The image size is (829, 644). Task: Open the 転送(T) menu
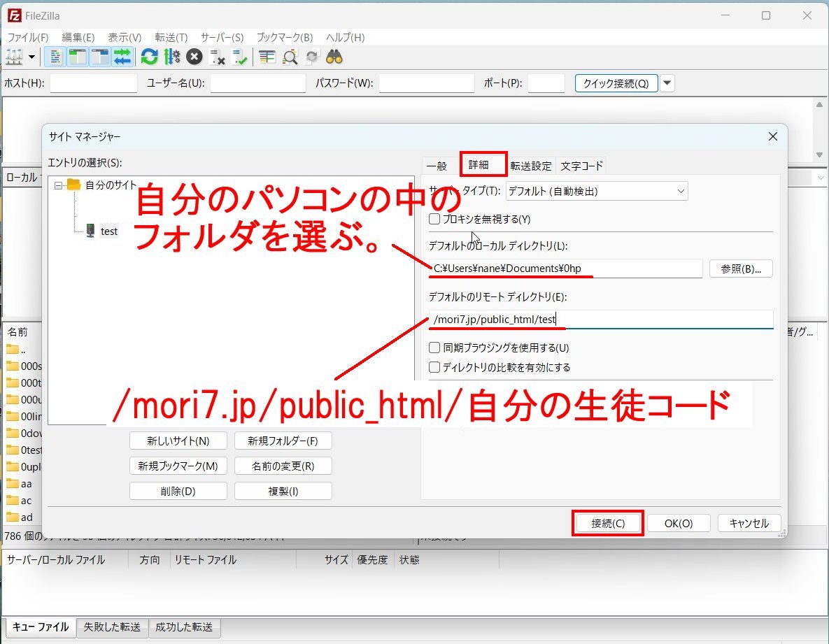171,38
